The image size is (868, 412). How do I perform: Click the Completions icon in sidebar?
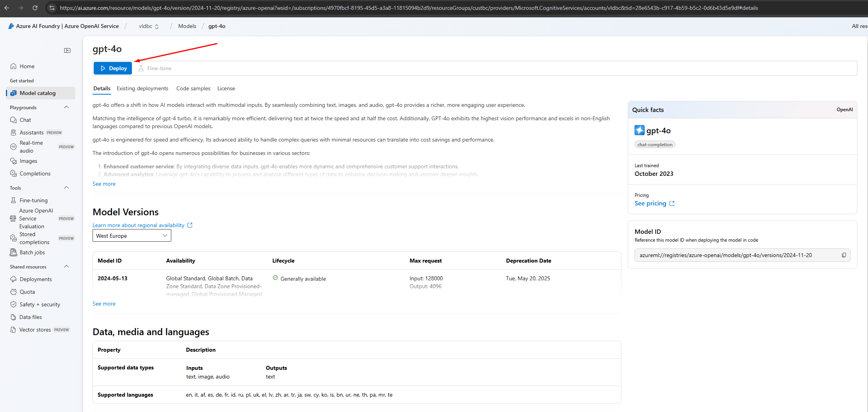tap(13, 173)
